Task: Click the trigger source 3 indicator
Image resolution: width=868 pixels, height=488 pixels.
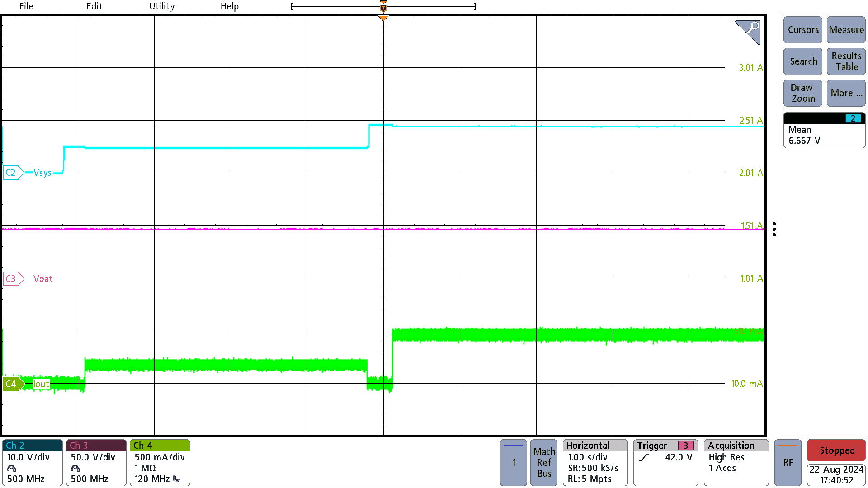Action: (686, 446)
